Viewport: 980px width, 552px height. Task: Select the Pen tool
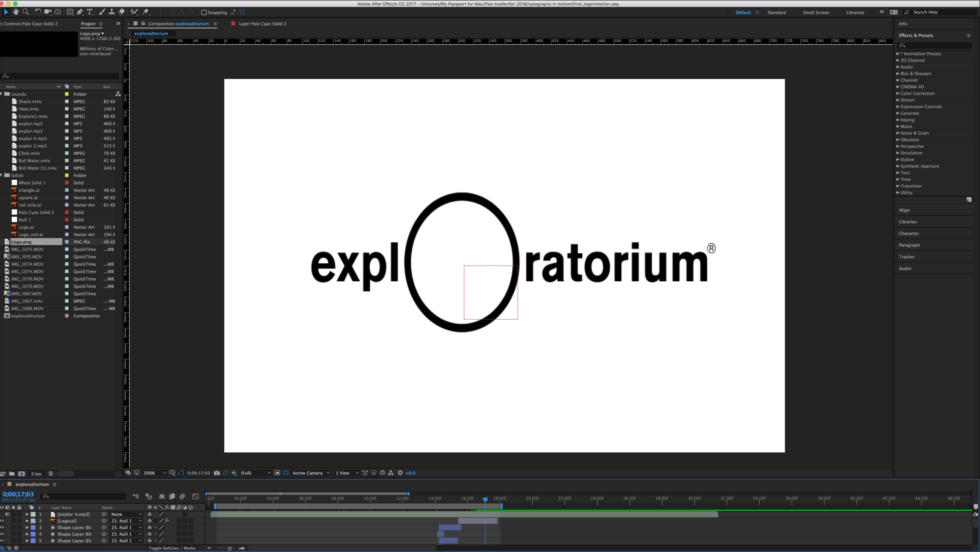pos(80,12)
